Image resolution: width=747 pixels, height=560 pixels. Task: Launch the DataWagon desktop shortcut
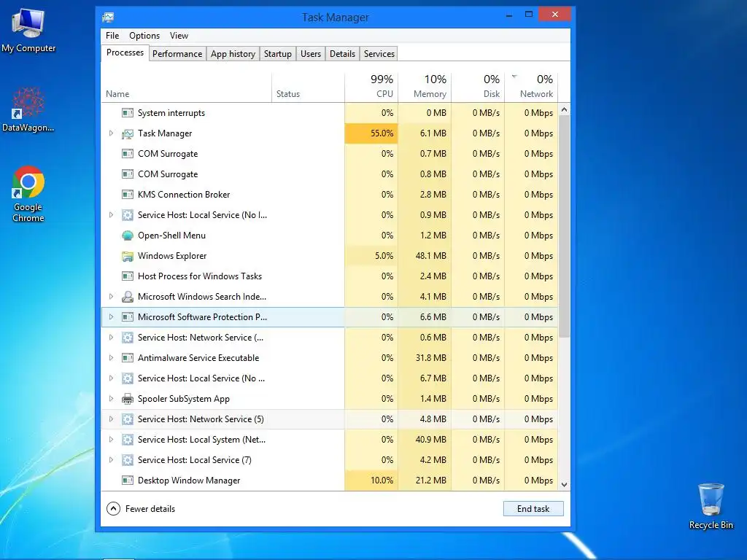[x=28, y=109]
